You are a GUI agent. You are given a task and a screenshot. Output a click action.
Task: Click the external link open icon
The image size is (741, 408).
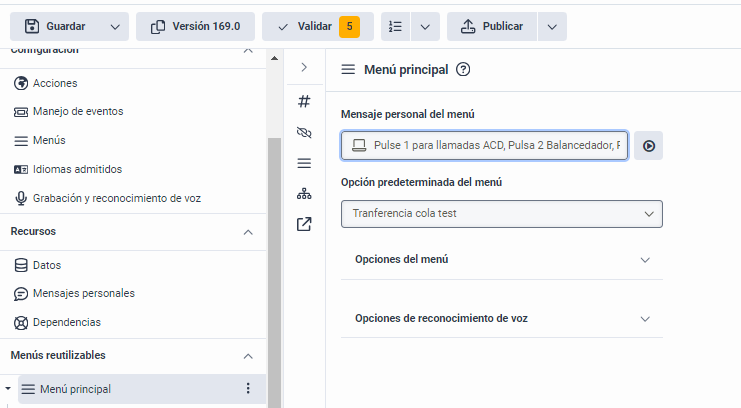tap(305, 225)
